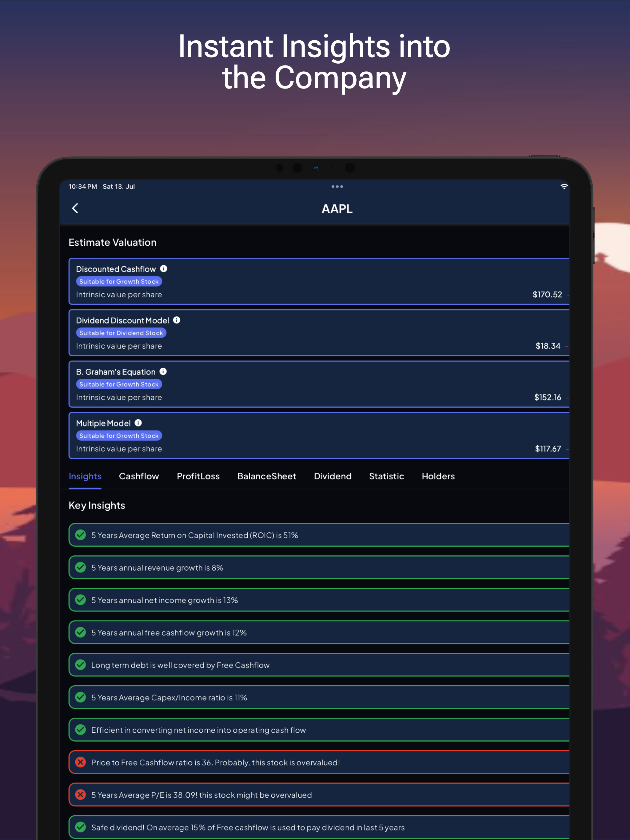This screenshot has height=840, width=630.
Task: Click 'Efficient in converting net income' text
Action: click(x=199, y=730)
